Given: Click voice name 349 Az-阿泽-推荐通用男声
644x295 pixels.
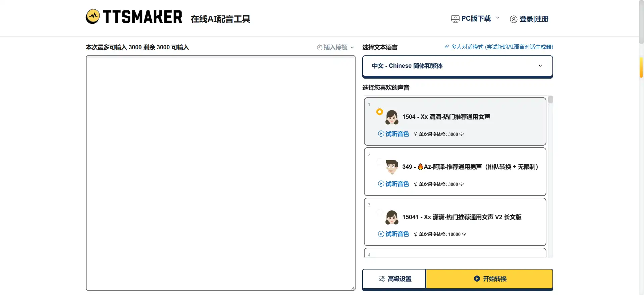Looking at the screenshot, I should (x=470, y=167).
